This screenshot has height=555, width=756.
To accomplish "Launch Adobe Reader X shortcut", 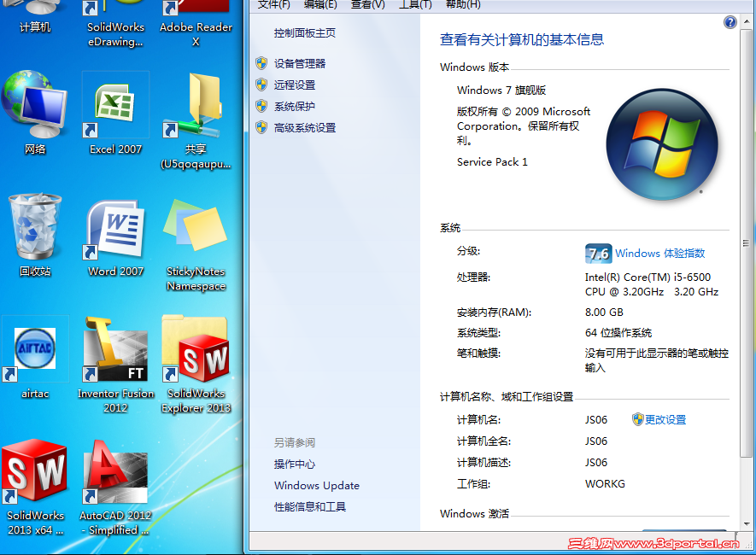I will [196, 24].
